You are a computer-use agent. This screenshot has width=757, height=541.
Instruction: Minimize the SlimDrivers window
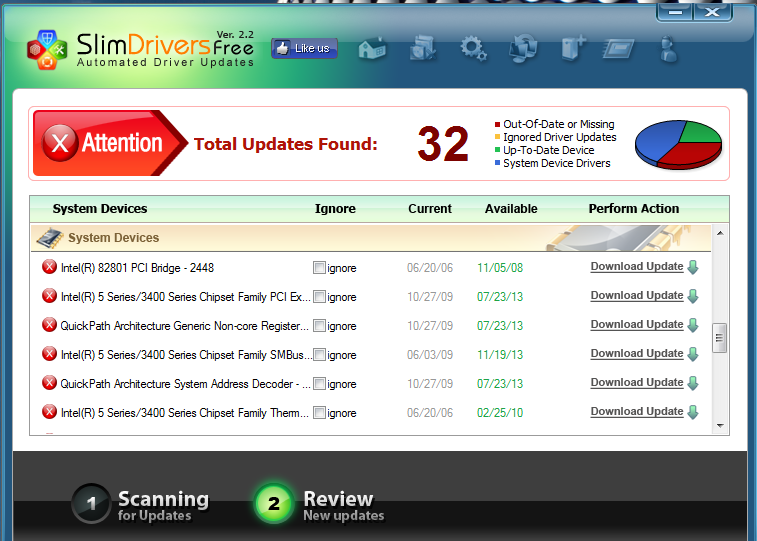675,13
